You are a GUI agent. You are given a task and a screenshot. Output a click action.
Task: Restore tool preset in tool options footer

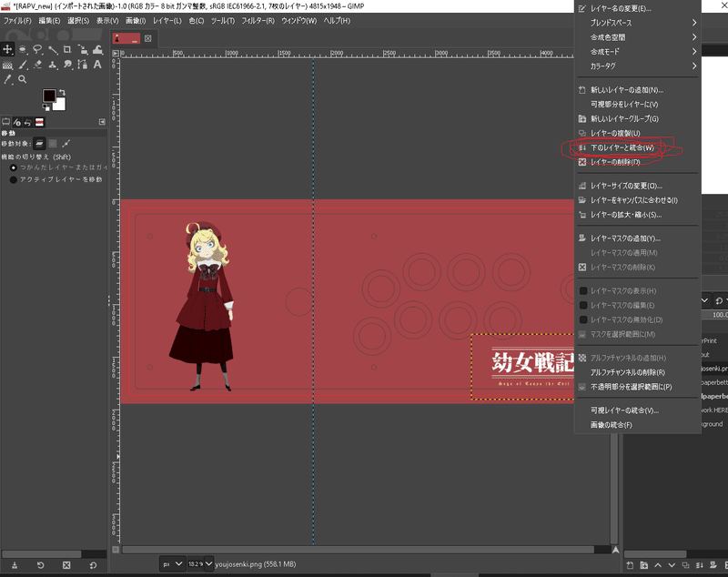click(40, 565)
